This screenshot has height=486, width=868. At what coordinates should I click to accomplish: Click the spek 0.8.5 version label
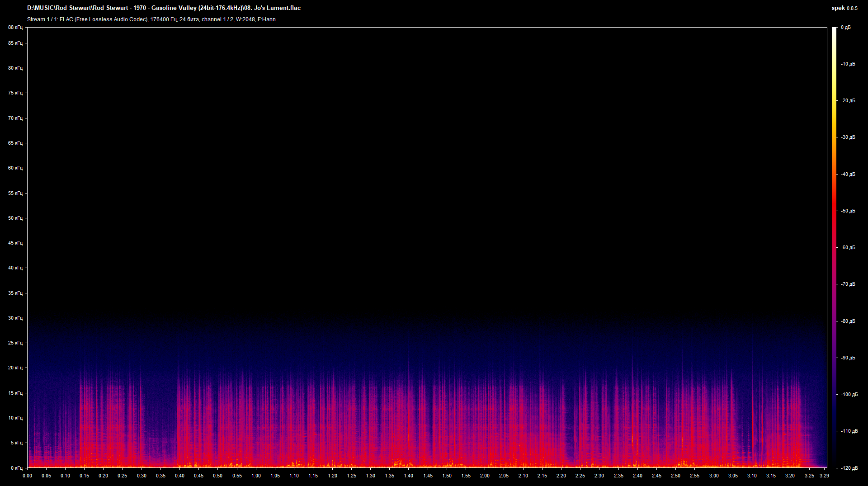[x=844, y=8]
